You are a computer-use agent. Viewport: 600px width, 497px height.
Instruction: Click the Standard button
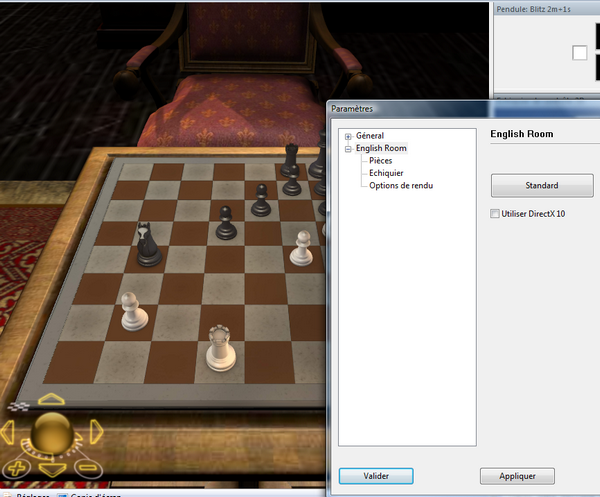click(x=541, y=185)
